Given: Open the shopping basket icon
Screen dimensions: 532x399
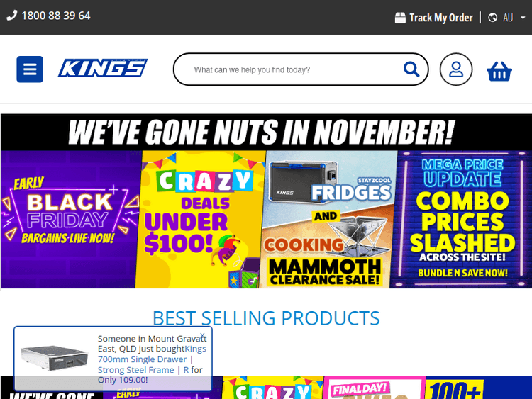Looking at the screenshot, I should (x=499, y=71).
